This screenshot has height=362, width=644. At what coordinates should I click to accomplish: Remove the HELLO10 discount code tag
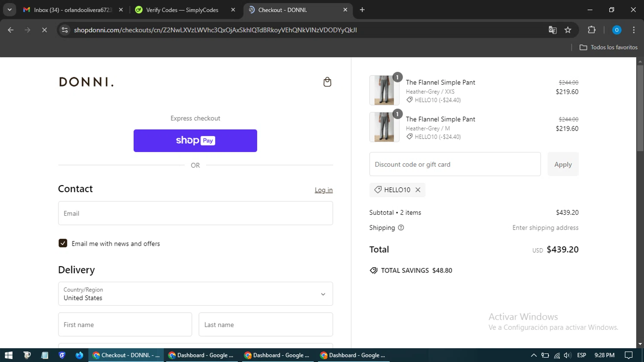click(x=418, y=190)
